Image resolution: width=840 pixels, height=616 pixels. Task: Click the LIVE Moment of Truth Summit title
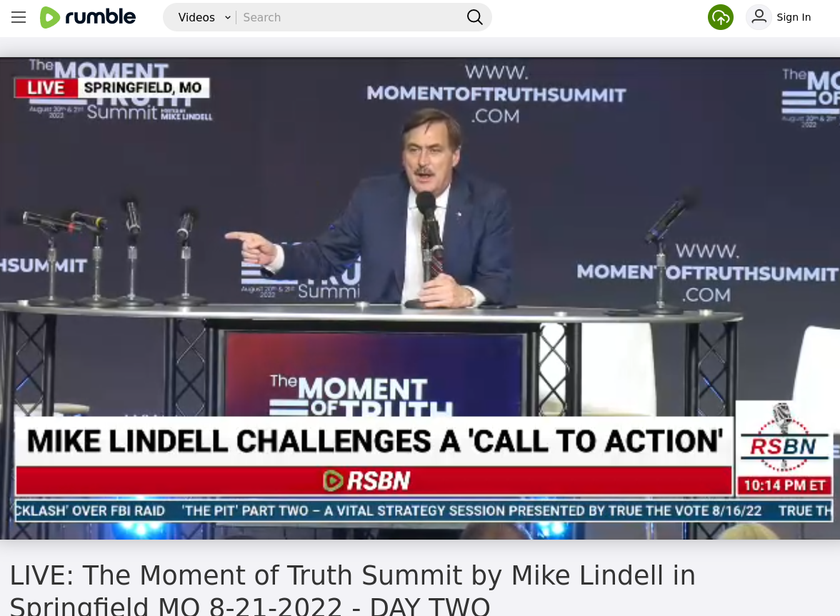[353, 589]
